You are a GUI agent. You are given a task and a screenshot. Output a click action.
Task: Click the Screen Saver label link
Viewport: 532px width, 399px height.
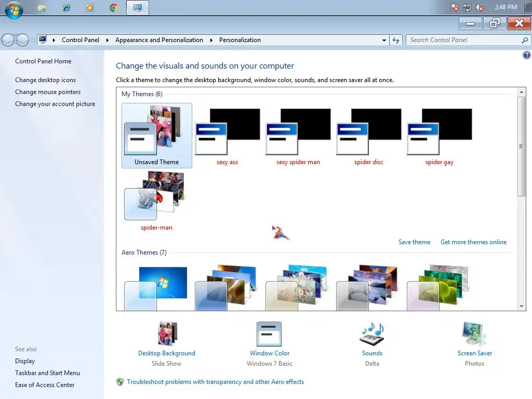[475, 353]
